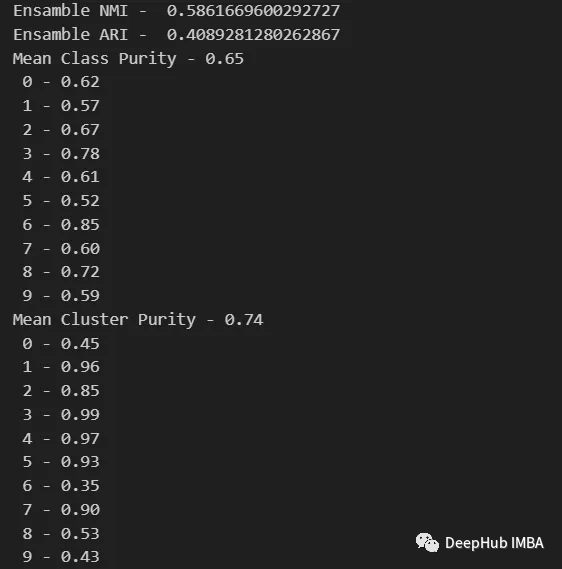Click the Ensamble ARI score value
This screenshot has width=562, height=569.
(x=253, y=35)
